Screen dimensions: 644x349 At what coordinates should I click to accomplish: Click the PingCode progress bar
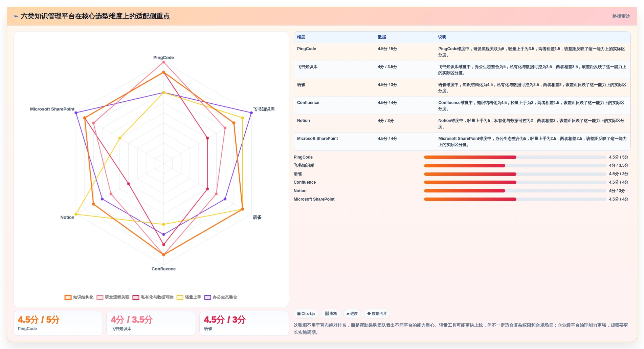pos(515,157)
